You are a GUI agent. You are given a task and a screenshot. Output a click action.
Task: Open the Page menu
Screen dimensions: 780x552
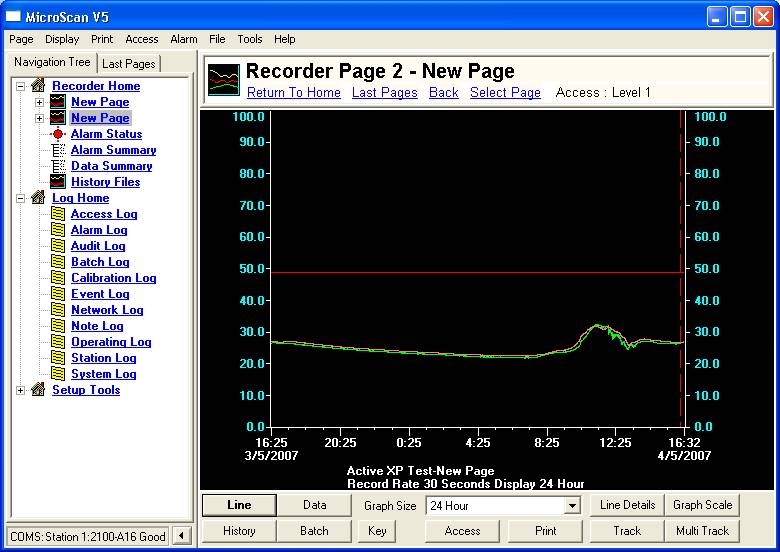click(21, 39)
